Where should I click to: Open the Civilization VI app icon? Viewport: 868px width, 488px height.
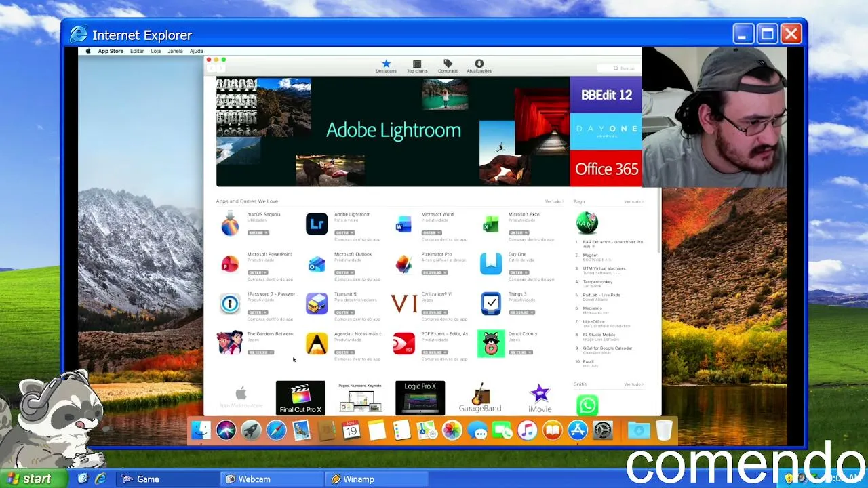tap(404, 304)
